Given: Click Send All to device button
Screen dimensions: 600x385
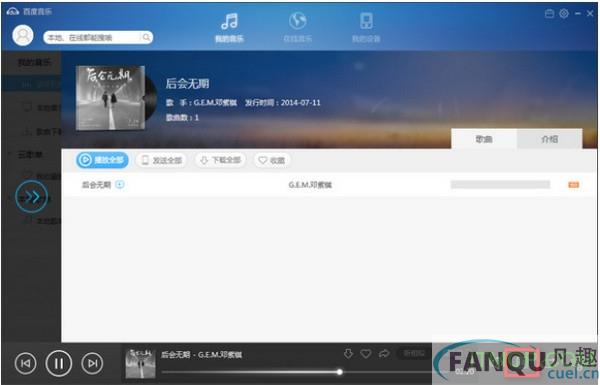Looking at the screenshot, I should point(161,160).
